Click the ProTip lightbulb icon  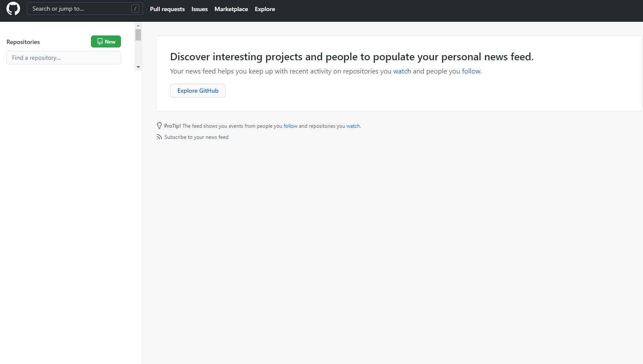tap(159, 126)
